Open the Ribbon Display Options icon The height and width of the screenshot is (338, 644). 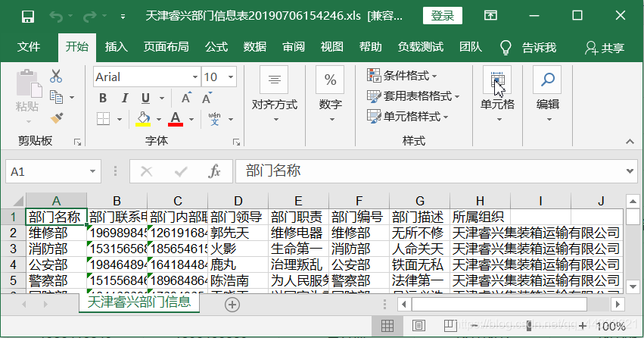[x=490, y=16]
